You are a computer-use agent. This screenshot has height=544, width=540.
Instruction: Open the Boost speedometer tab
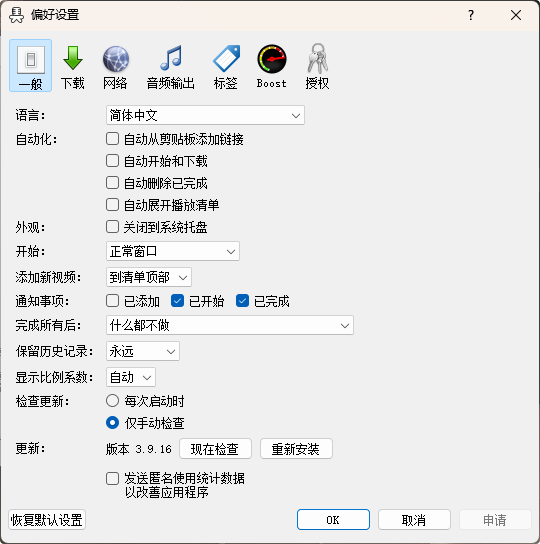pyautogui.click(x=272, y=67)
